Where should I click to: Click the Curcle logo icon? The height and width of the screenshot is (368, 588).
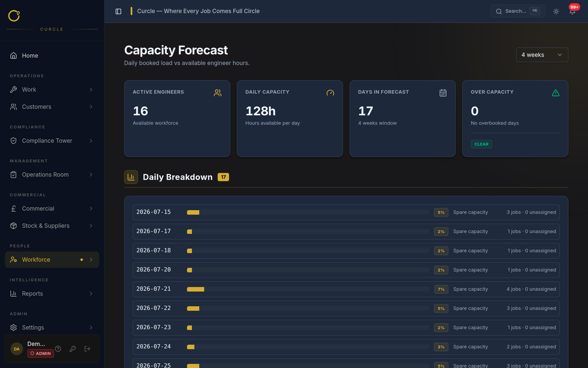[14, 16]
